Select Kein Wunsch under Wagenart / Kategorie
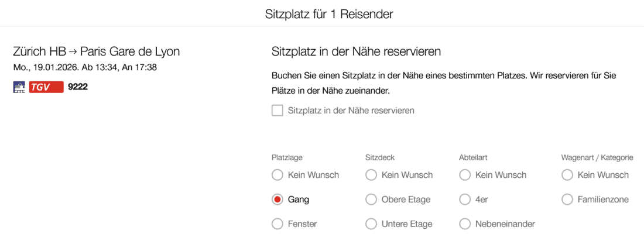Image resolution: width=644 pixels, height=244 pixels. pos(567,175)
